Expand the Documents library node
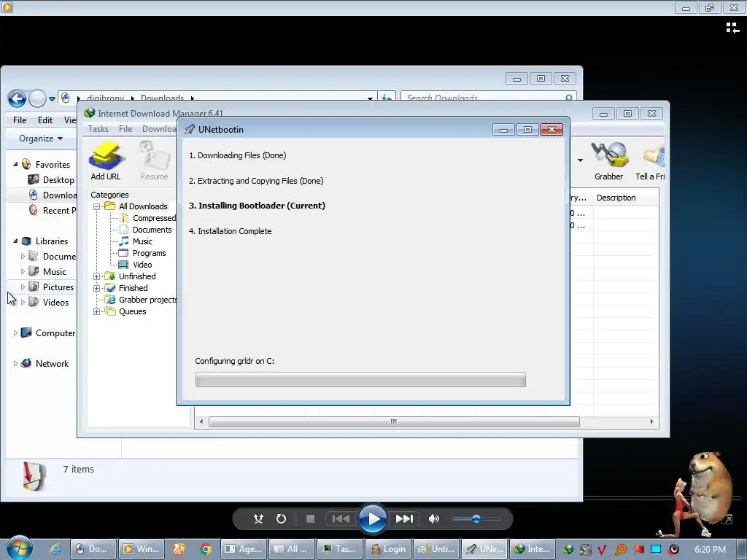Viewport: 747px width, 560px height. (x=23, y=256)
